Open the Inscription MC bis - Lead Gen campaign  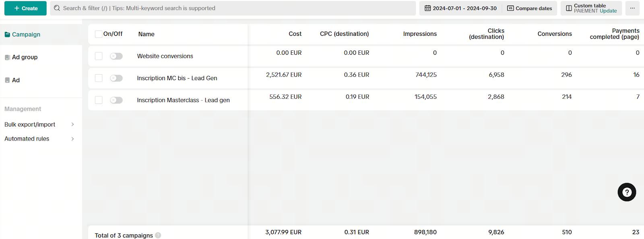pyautogui.click(x=177, y=78)
